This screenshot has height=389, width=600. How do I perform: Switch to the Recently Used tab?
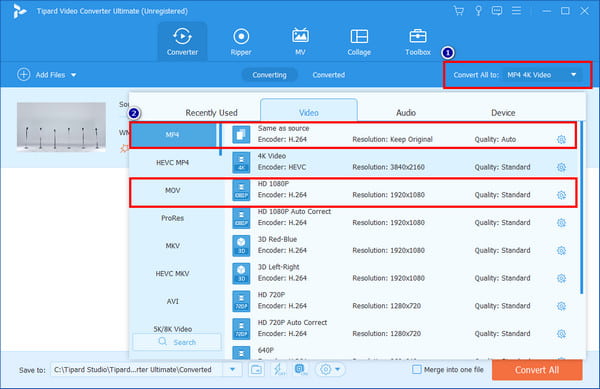211,113
